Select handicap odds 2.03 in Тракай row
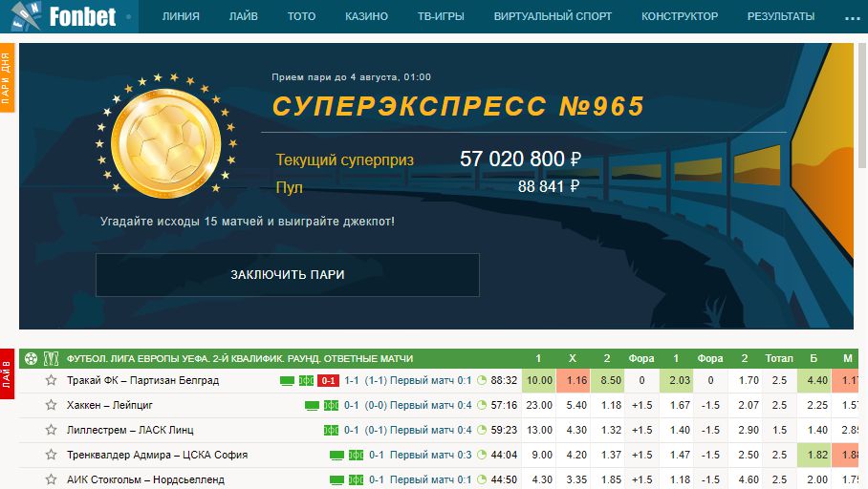Viewport: 868px width, 489px height. click(677, 380)
